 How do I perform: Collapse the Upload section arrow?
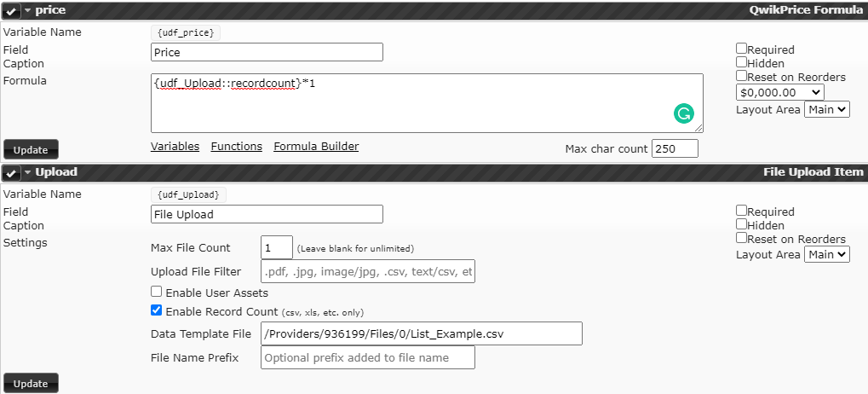[27, 173]
